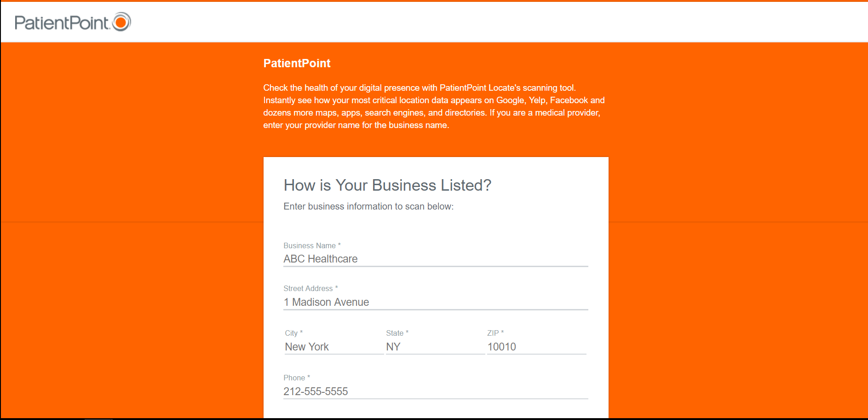Click the bold PatientPoint title in orange banner
868x420 pixels.
(297, 63)
